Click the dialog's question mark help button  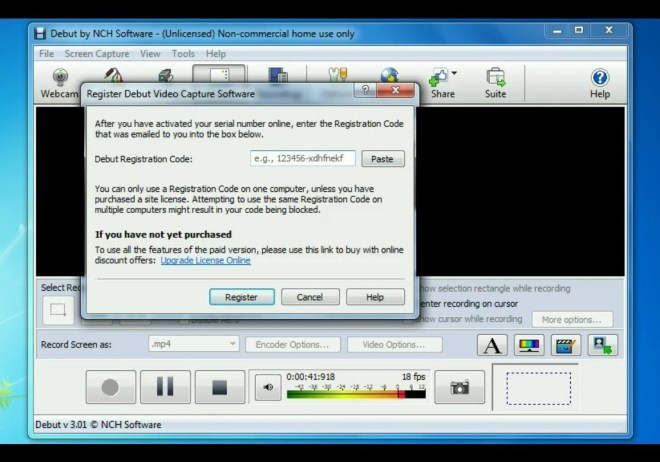click(365, 90)
